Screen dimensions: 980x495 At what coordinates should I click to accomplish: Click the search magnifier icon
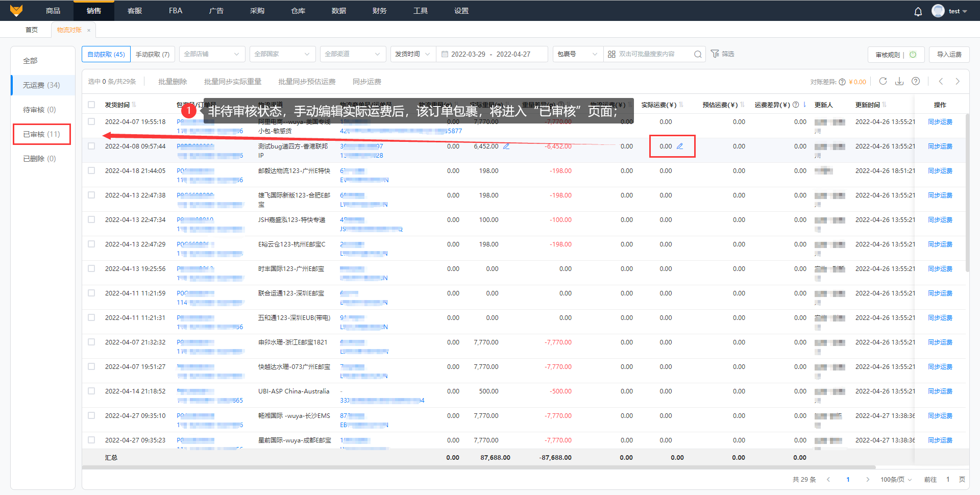coord(698,54)
